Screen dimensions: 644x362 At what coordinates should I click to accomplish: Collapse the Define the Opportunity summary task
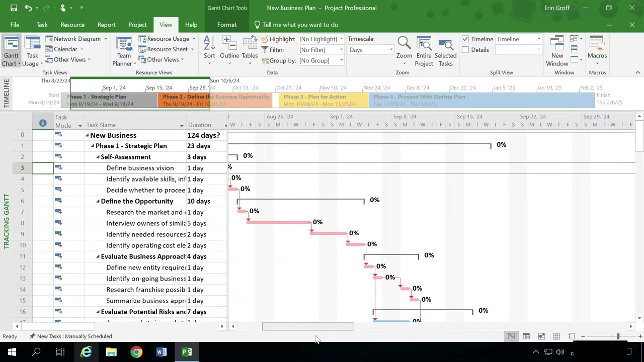pyautogui.click(x=98, y=201)
